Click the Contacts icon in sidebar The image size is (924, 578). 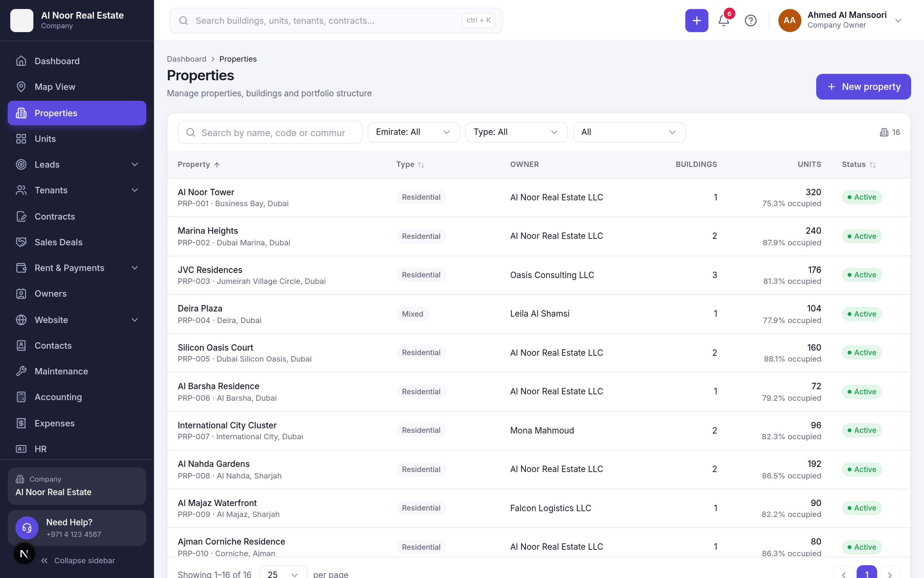click(x=21, y=346)
